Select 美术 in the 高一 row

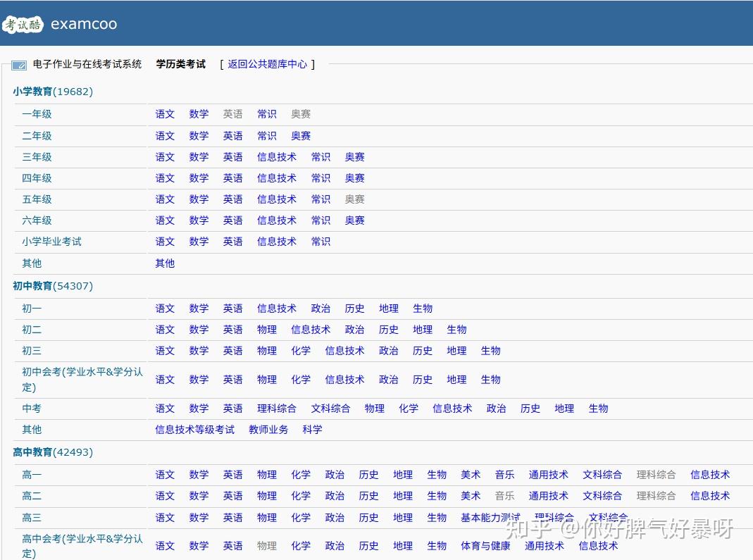[x=471, y=475]
